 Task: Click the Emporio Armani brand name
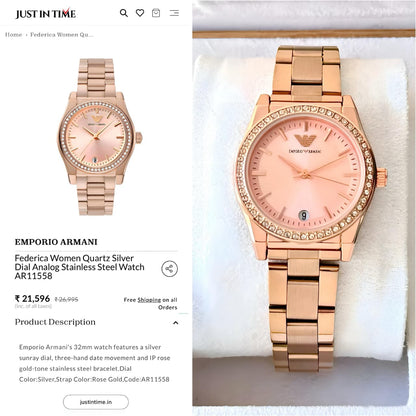click(56, 242)
